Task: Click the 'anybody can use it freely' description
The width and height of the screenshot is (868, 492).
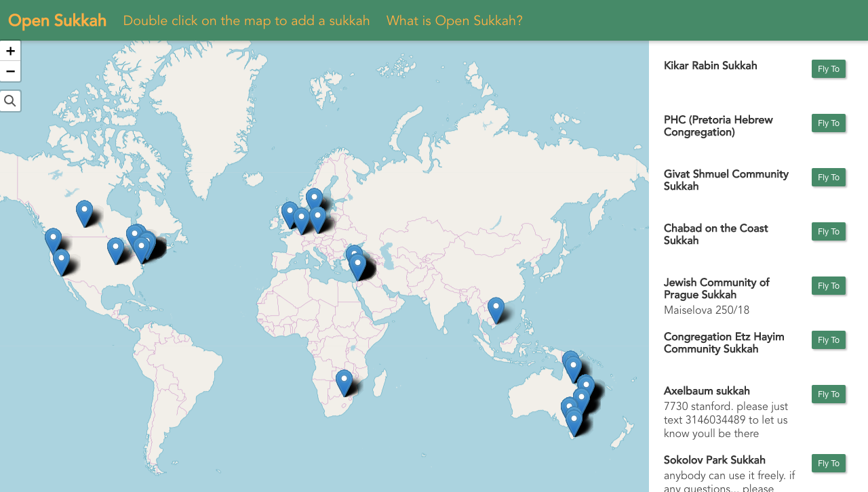Action: [x=730, y=481]
